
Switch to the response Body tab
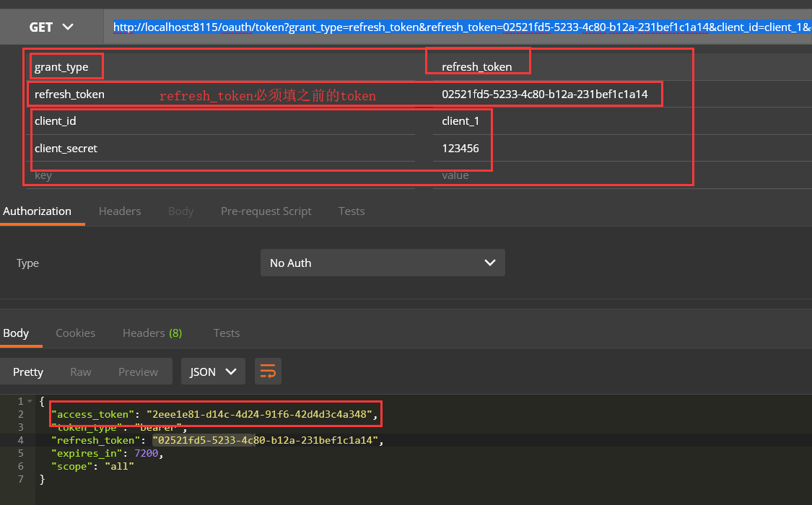point(16,333)
